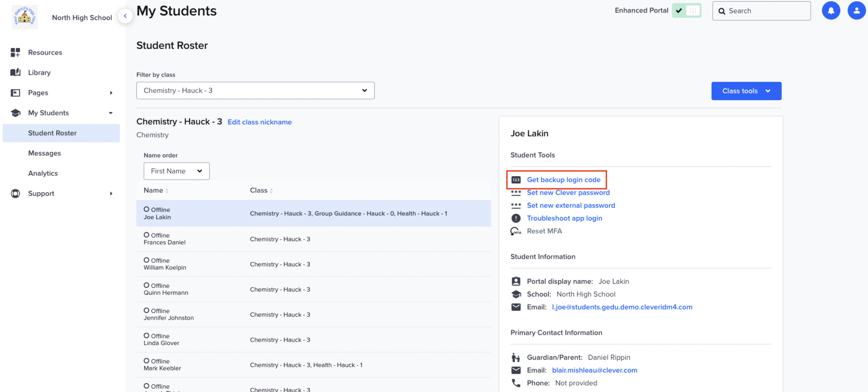This screenshot has width=868, height=392.
Task: Click the Reset MFA icon
Action: coord(516,231)
